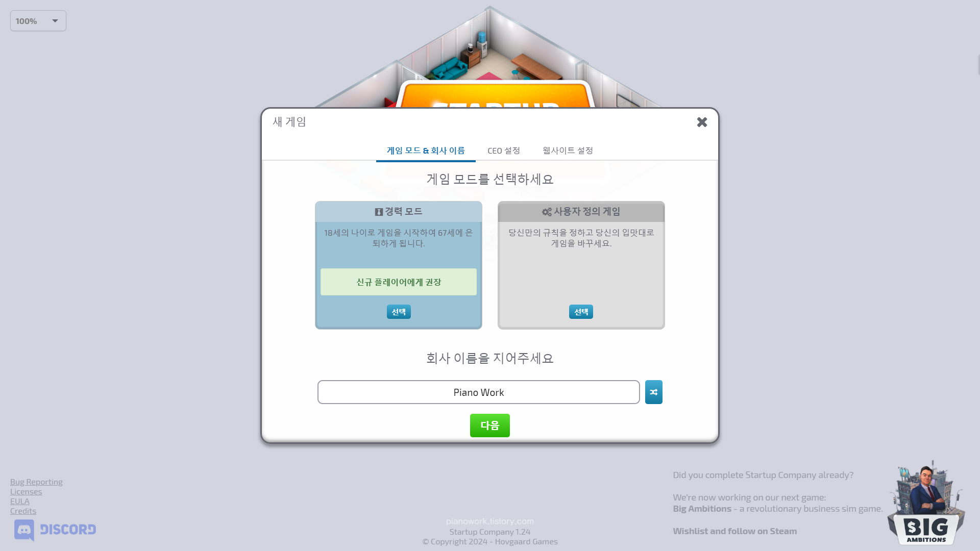Click the CEO 설정 tab icon
This screenshot has height=551, width=980.
pyautogui.click(x=503, y=150)
